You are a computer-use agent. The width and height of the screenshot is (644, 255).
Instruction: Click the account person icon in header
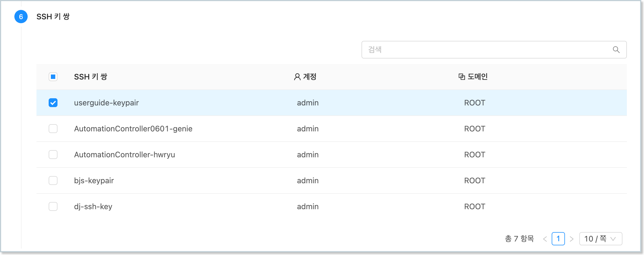(x=297, y=77)
